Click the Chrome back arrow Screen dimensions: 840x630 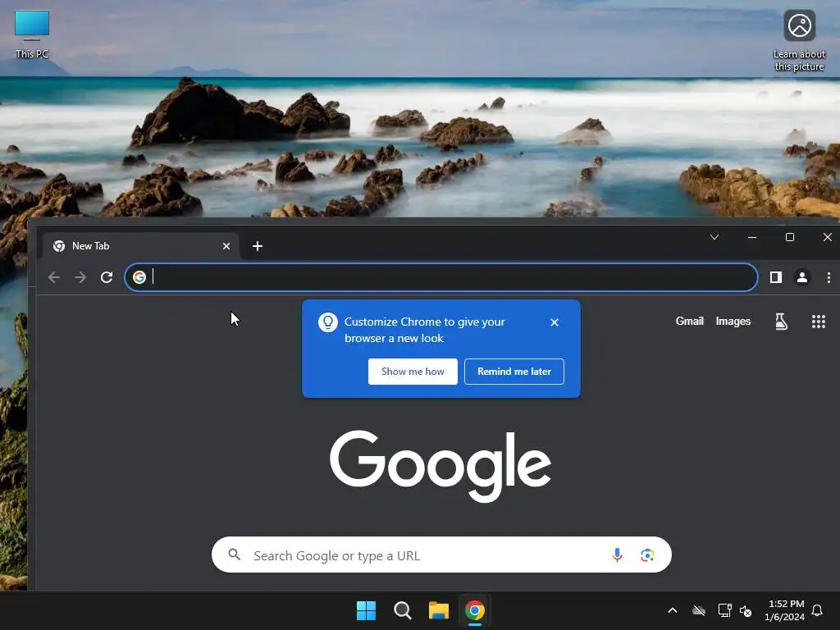pyautogui.click(x=54, y=277)
